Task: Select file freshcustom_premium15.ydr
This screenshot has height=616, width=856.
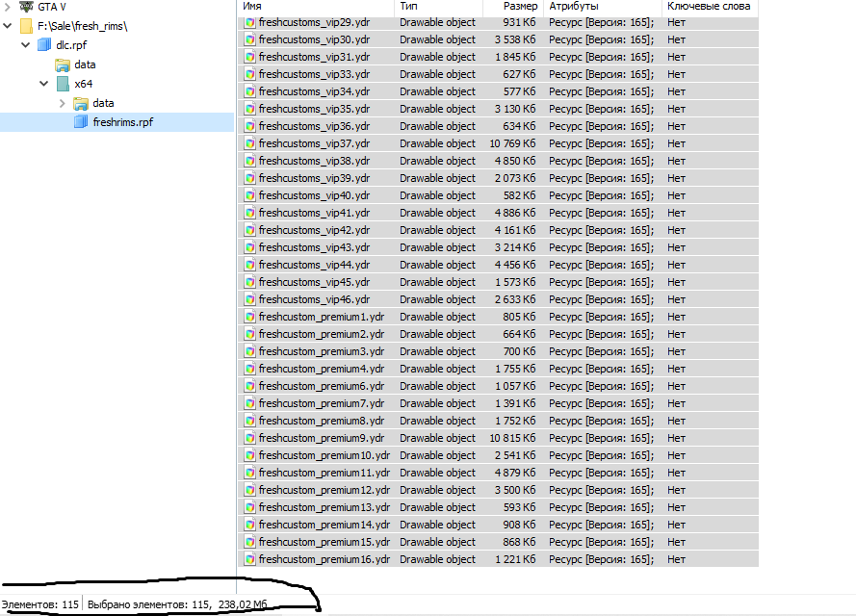Action: (x=324, y=542)
